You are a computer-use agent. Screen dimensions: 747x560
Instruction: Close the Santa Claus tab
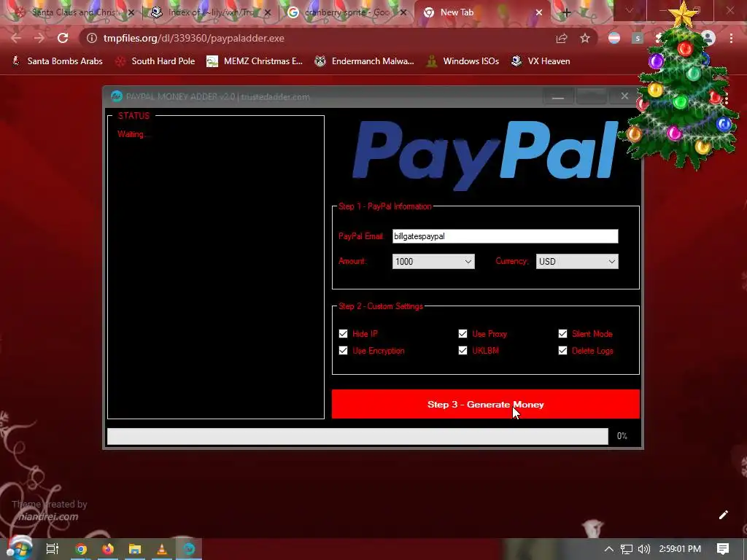pos(131,12)
